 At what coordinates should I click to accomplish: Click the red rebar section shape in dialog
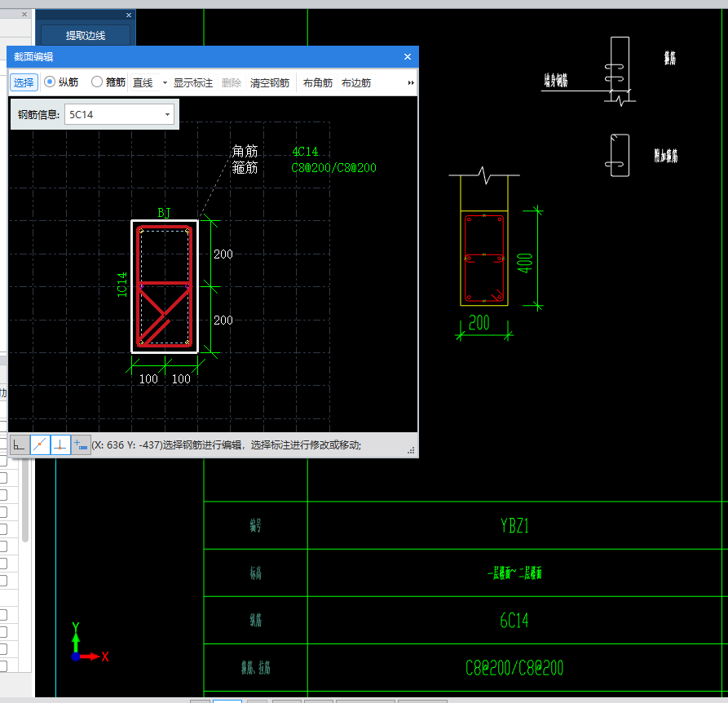[165, 286]
